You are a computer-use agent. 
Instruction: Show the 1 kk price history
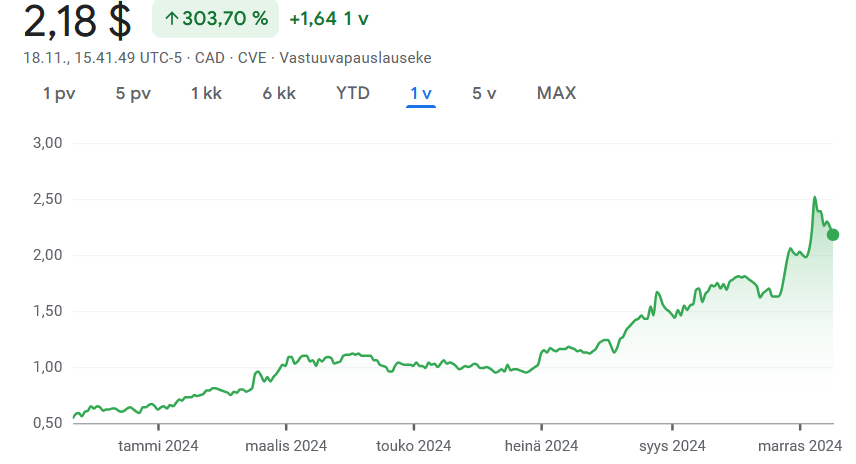pyautogui.click(x=206, y=93)
